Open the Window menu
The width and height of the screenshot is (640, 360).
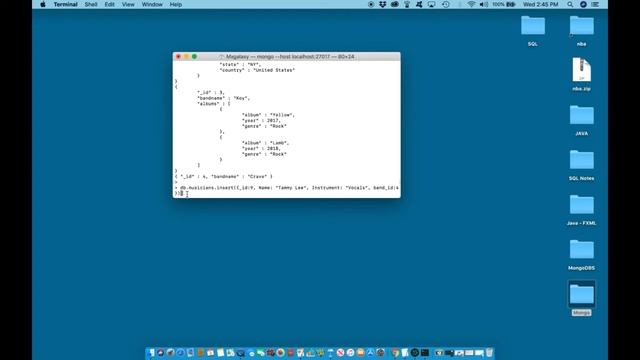pos(152,4)
